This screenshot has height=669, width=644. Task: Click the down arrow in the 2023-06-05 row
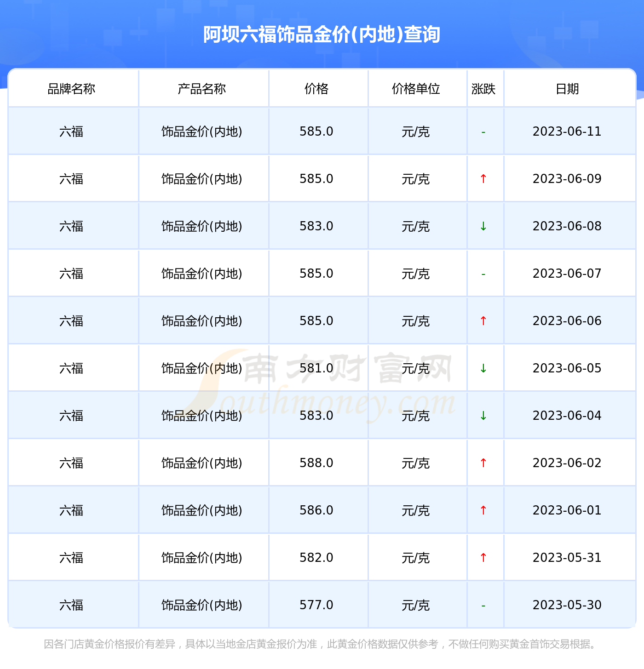[x=483, y=368]
